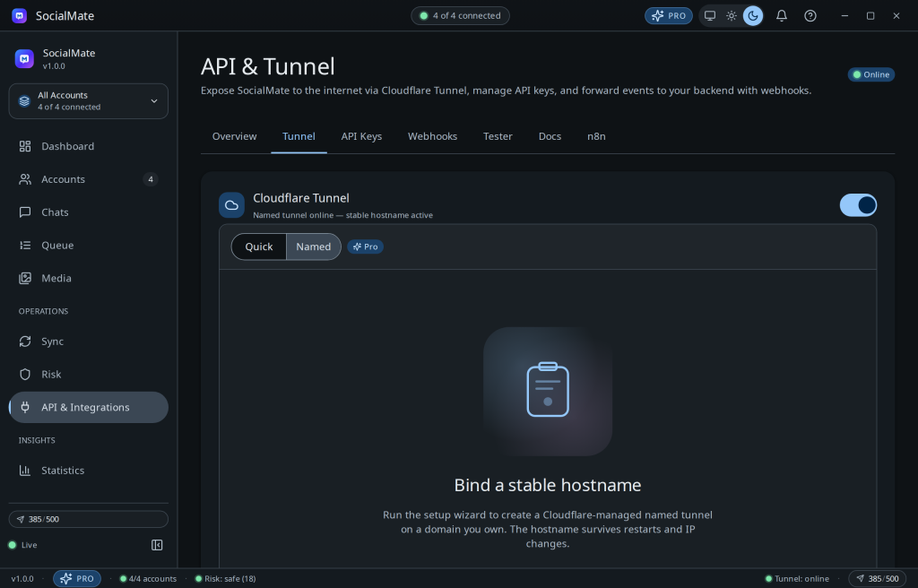
Task: Expand the All Accounts dropdown
Action: coord(89,101)
